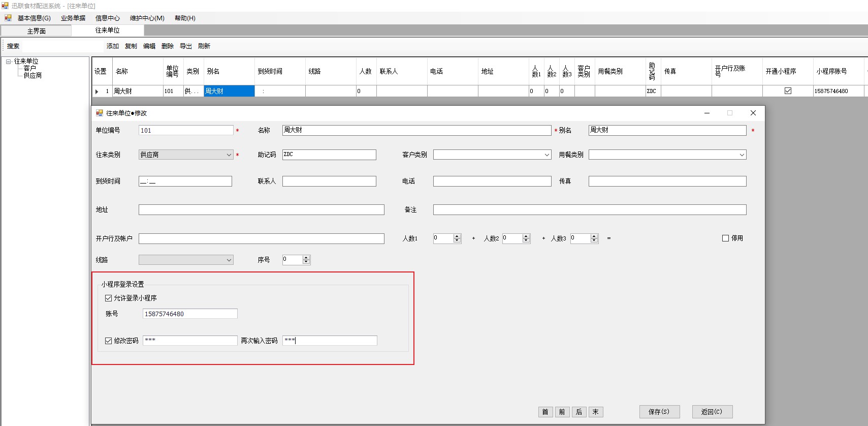This screenshot has height=426, width=868.
Task: Open the 客户类别 dropdown
Action: 546,155
